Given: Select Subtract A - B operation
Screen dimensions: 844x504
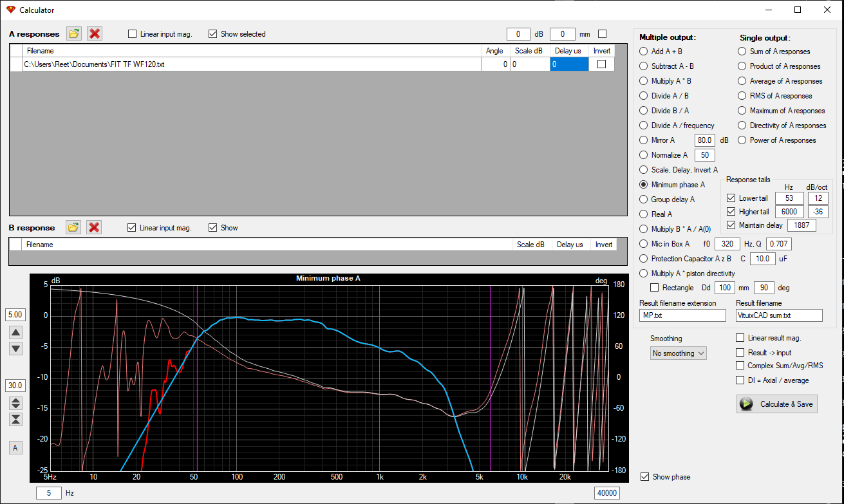Looking at the screenshot, I should (644, 66).
